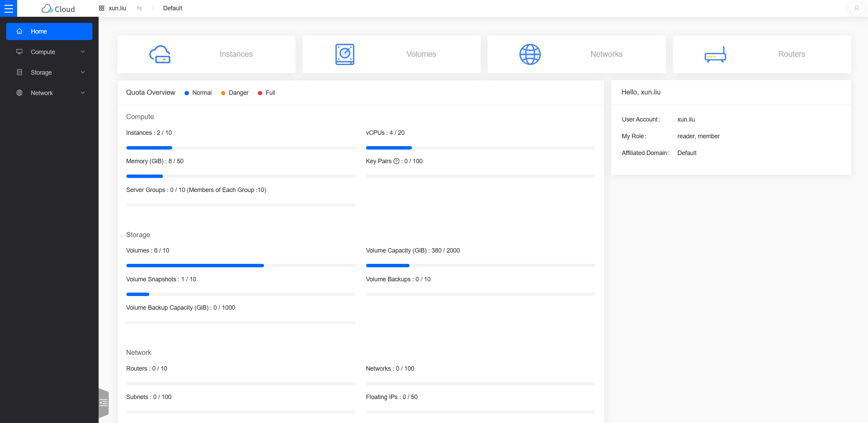Screen dimensions: 868x423
Task: Select the Home menu item
Action: [x=49, y=31]
